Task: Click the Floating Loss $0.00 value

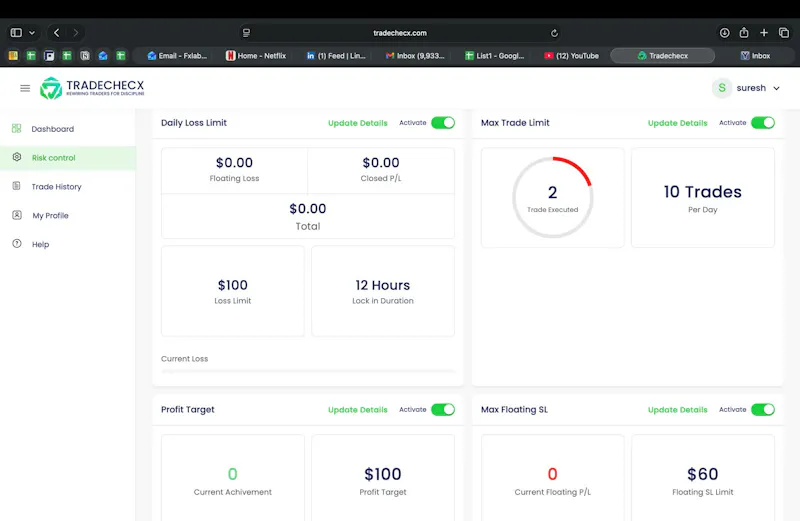Action: click(x=234, y=163)
